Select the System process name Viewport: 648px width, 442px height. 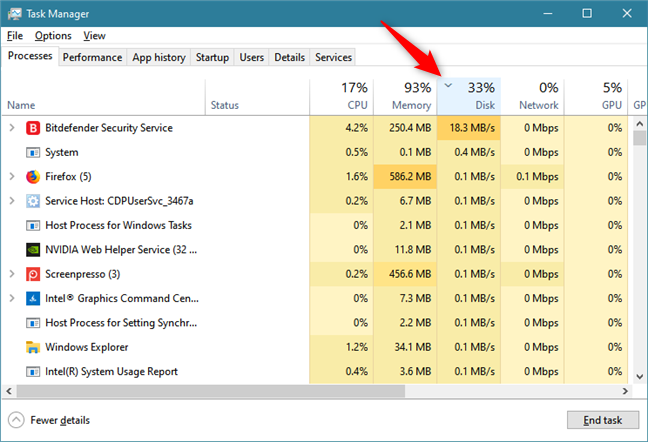(x=62, y=152)
